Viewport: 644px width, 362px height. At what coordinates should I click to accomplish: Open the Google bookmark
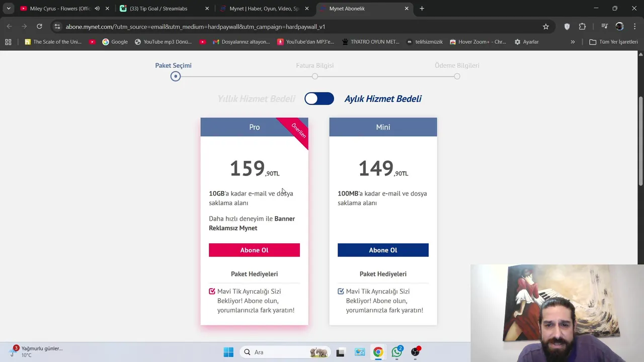point(115,42)
